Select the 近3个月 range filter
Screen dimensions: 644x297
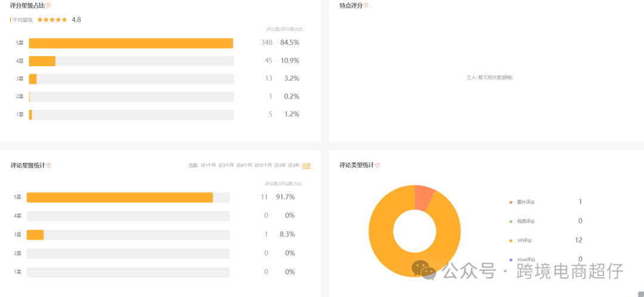click(x=226, y=166)
